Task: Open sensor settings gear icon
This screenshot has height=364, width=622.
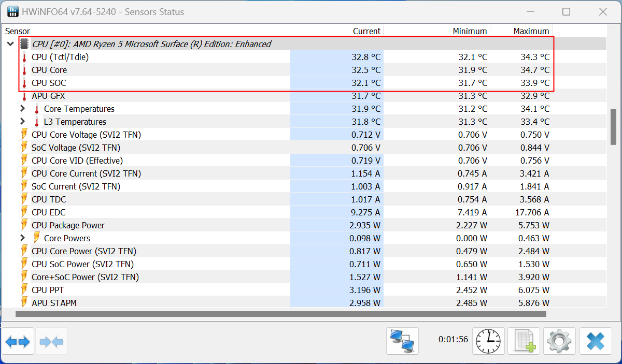Action: click(x=559, y=341)
